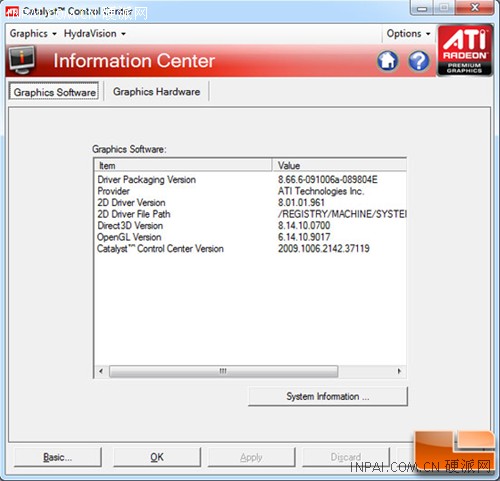Click value /REGISTRY/MACHINE/SYSTEM path

pyautogui.click(x=342, y=214)
